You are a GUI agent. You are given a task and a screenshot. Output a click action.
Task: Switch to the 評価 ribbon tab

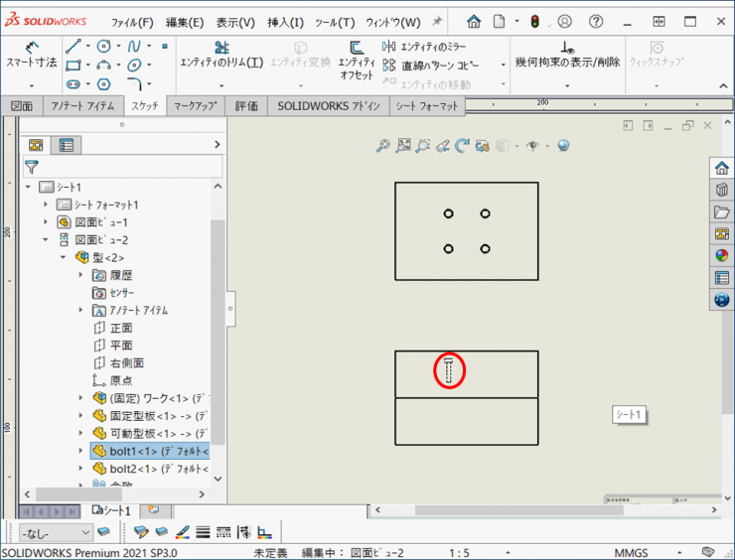click(246, 106)
